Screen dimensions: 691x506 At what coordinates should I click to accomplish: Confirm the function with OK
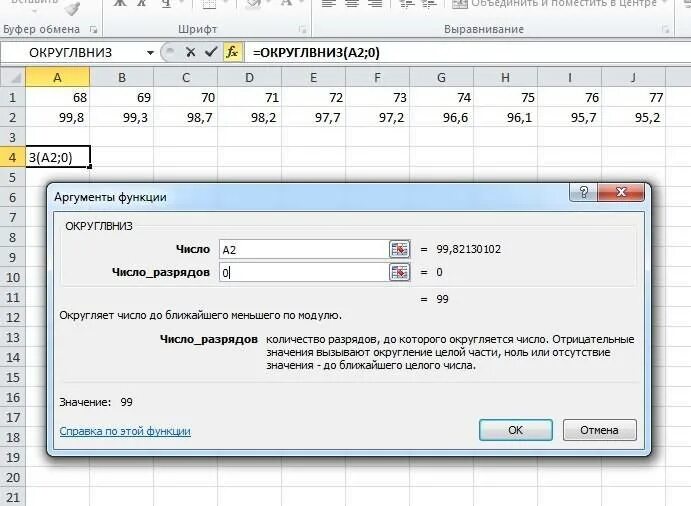(x=516, y=430)
